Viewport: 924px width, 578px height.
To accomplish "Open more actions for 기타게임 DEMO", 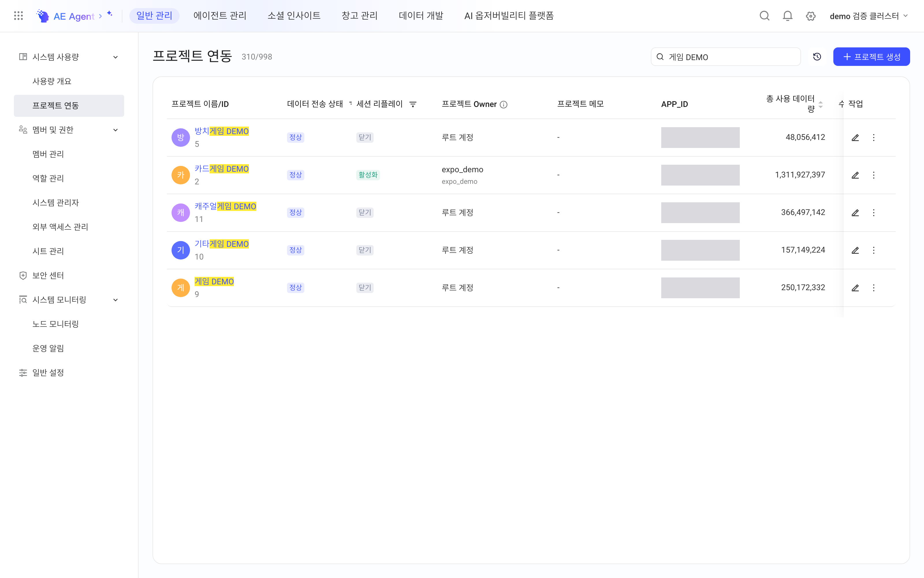I will click(x=873, y=250).
